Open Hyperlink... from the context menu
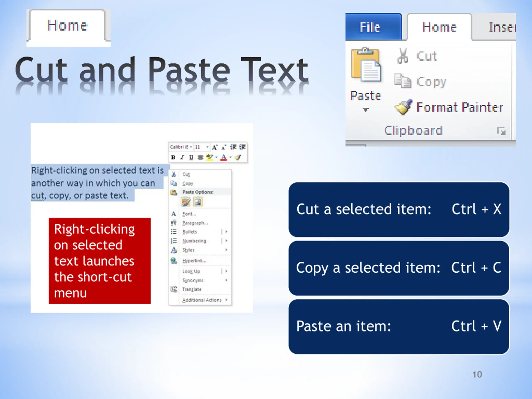This screenshot has height=399, width=532. click(200, 261)
